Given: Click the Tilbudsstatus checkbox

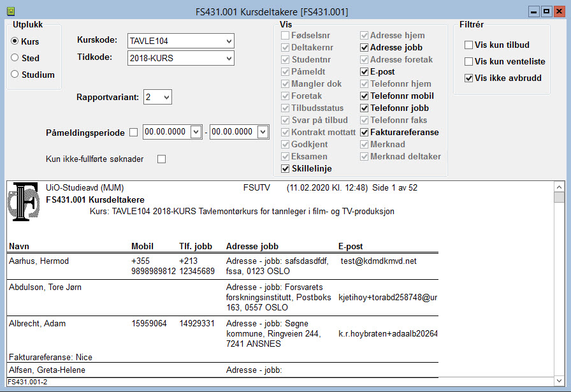Looking at the screenshot, I should pyautogui.click(x=285, y=108).
